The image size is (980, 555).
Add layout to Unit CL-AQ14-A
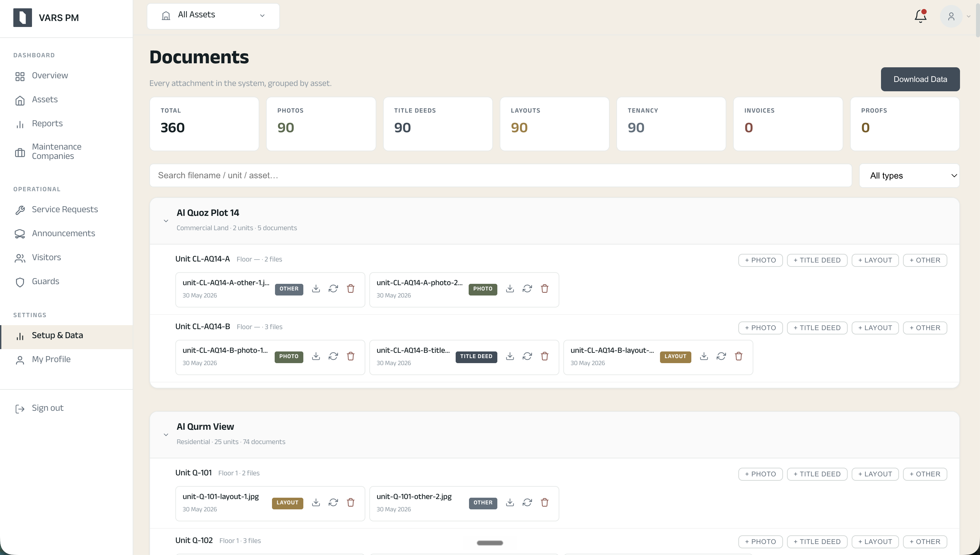pos(875,261)
